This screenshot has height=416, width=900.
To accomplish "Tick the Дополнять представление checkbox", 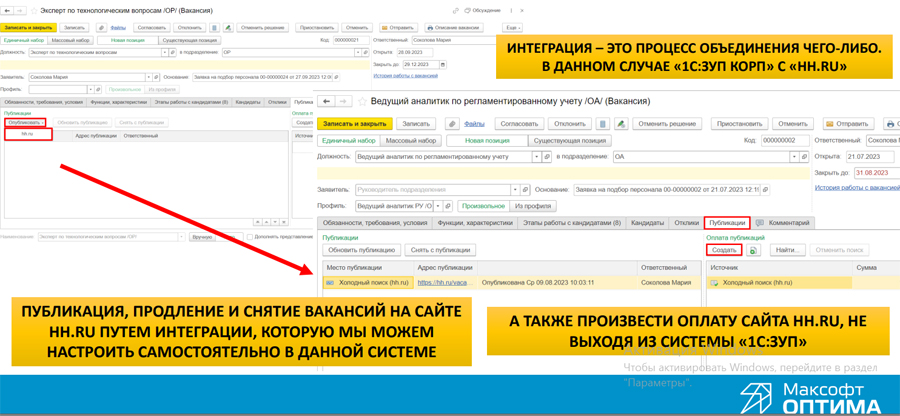I will click(249, 236).
